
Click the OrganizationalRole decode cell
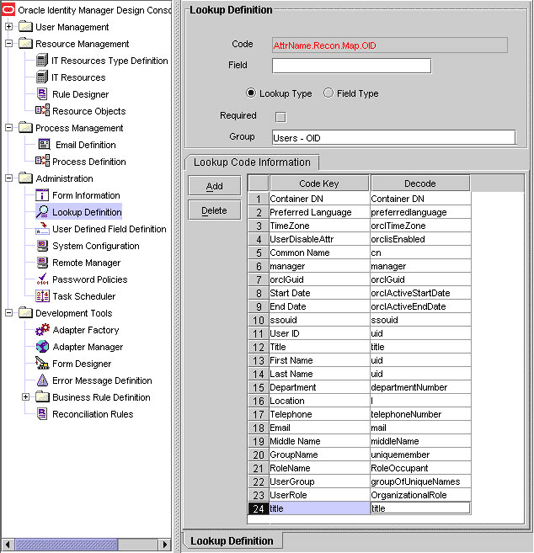coord(420,495)
